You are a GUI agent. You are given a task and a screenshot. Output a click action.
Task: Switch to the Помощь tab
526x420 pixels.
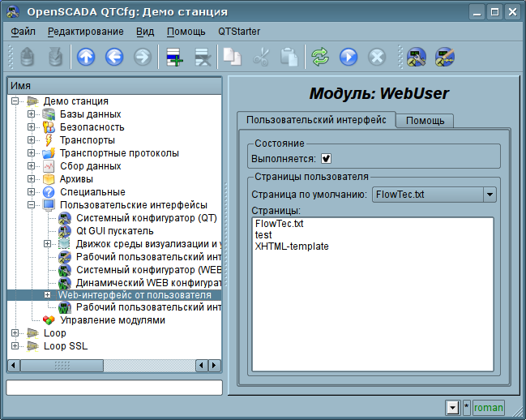click(x=425, y=121)
